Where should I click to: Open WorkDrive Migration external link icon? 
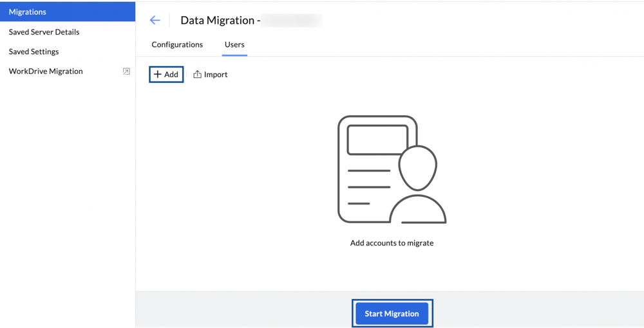[x=126, y=71]
